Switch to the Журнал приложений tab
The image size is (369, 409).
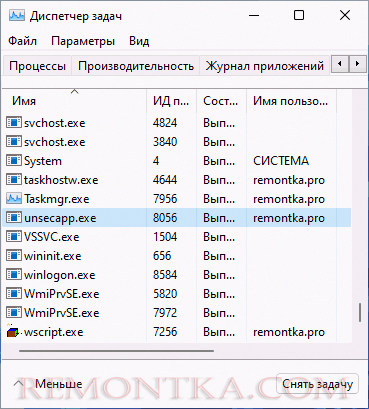coord(265,66)
